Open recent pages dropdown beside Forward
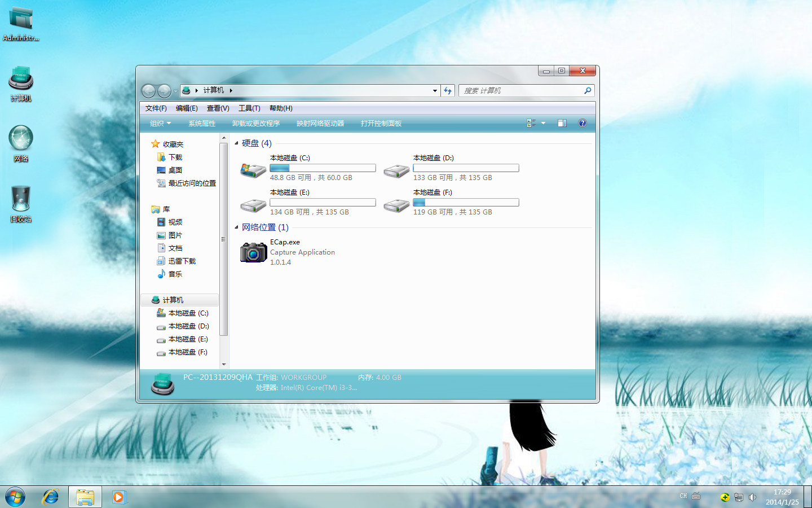The height and width of the screenshot is (508, 812). pyautogui.click(x=175, y=90)
